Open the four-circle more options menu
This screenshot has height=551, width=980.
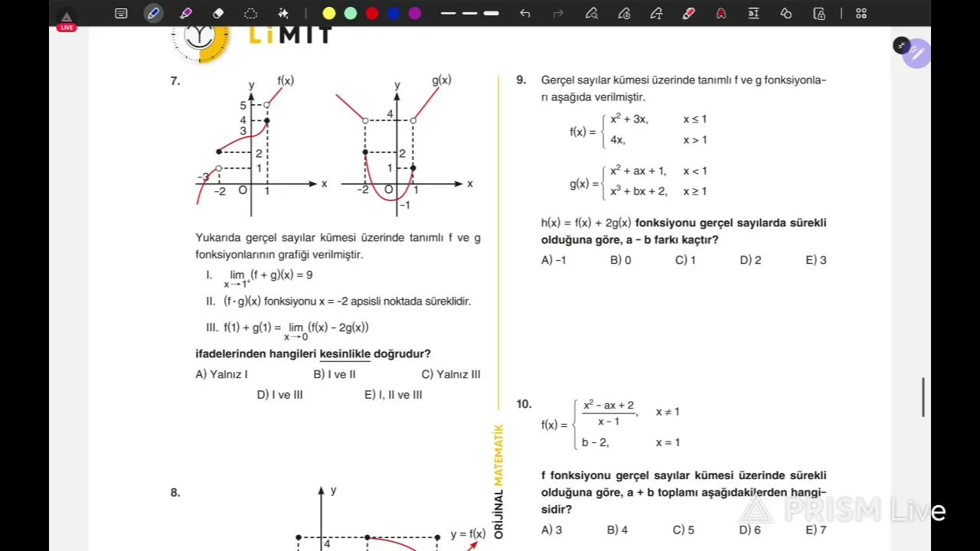861,13
